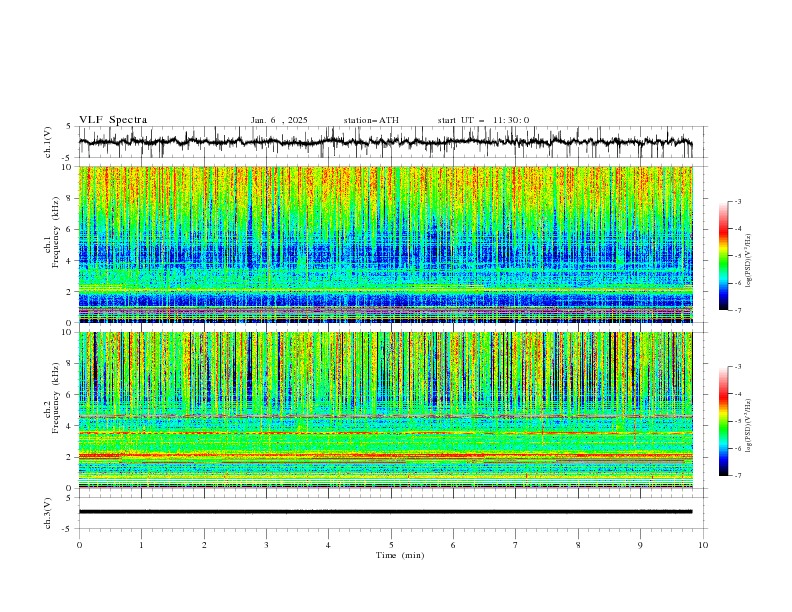The height and width of the screenshot is (612, 792).
Task: Click time axis tick label '7'
Action: 516,545
